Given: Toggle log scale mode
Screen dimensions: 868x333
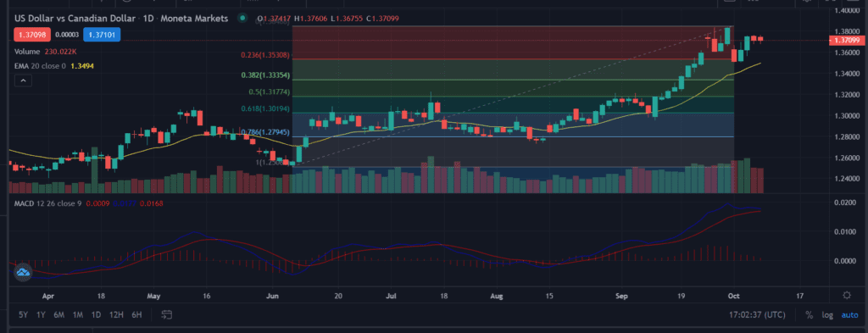Looking at the screenshot, I should (x=827, y=314).
